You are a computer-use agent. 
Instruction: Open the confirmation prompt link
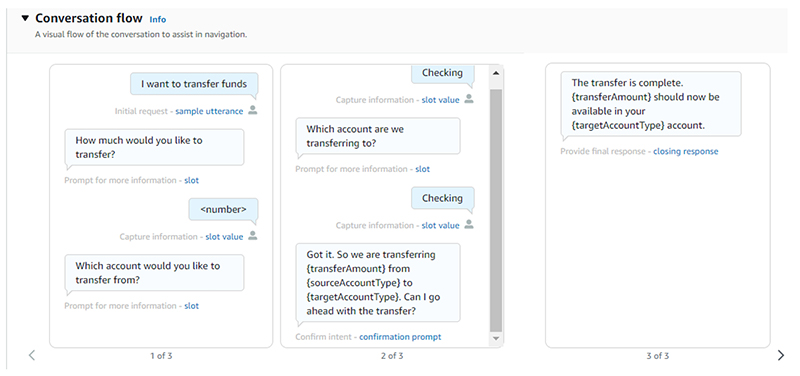pyautogui.click(x=400, y=337)
